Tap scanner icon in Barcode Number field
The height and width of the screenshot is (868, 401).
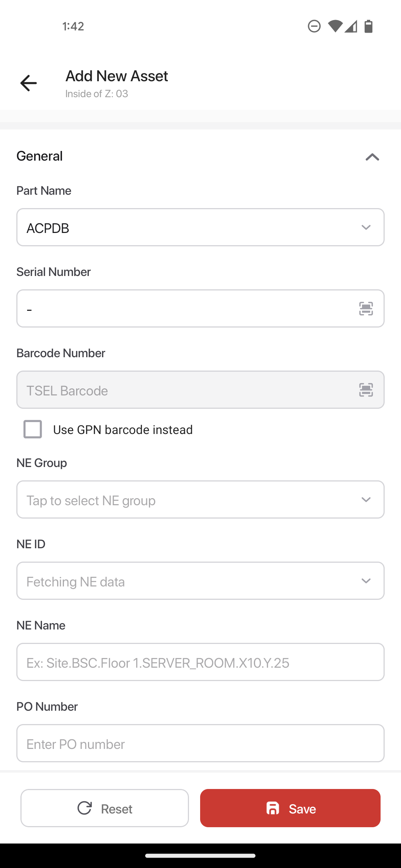tap(366, 390)
